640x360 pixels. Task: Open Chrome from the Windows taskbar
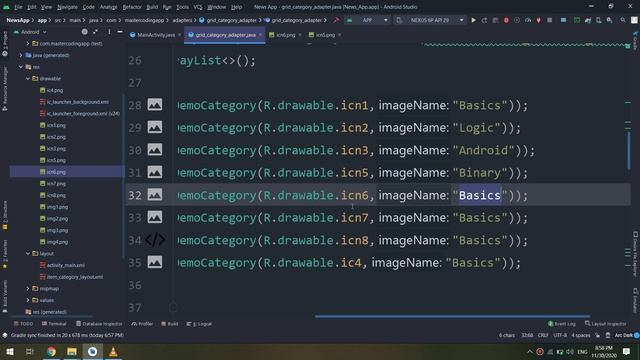[51, 351]
